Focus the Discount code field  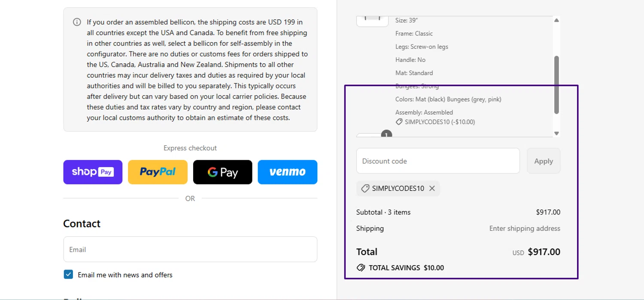(x=438, y=161)
